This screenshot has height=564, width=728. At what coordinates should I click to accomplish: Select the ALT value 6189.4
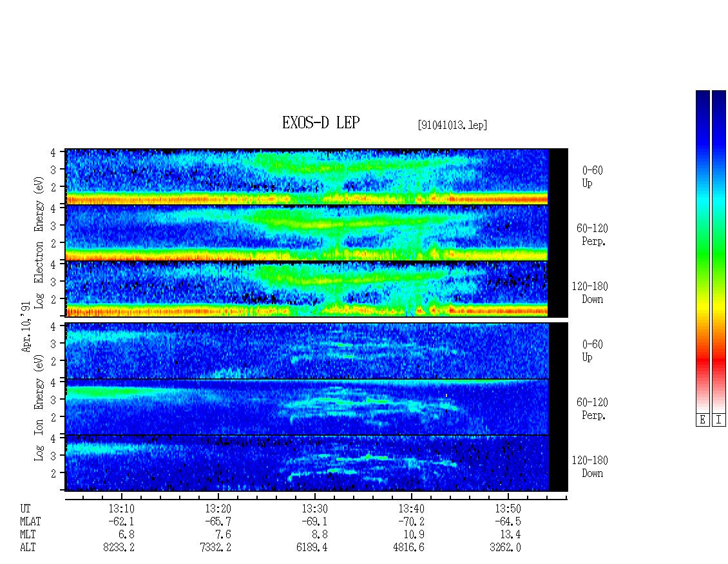(312, 548)
